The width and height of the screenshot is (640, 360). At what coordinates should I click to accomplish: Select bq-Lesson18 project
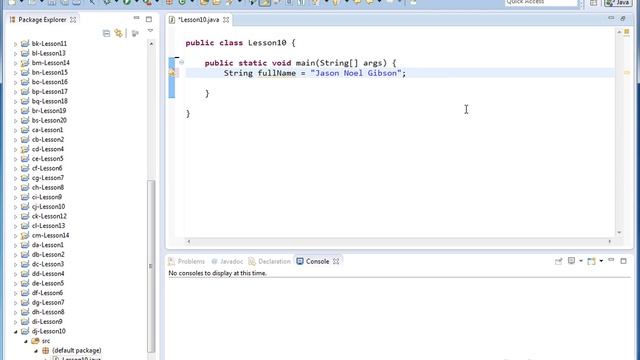(49, 101)
